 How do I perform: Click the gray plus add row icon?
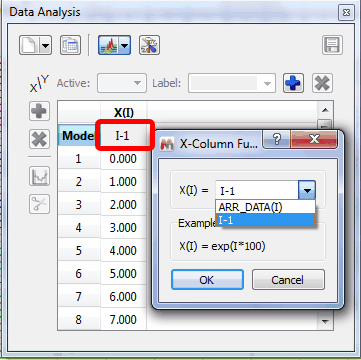coord(39,111)
